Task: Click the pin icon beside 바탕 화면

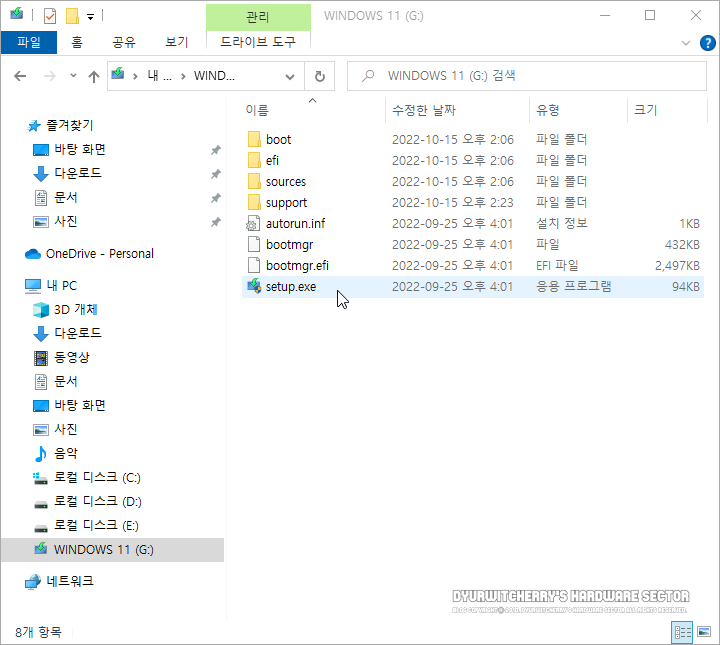Action: 215,150
